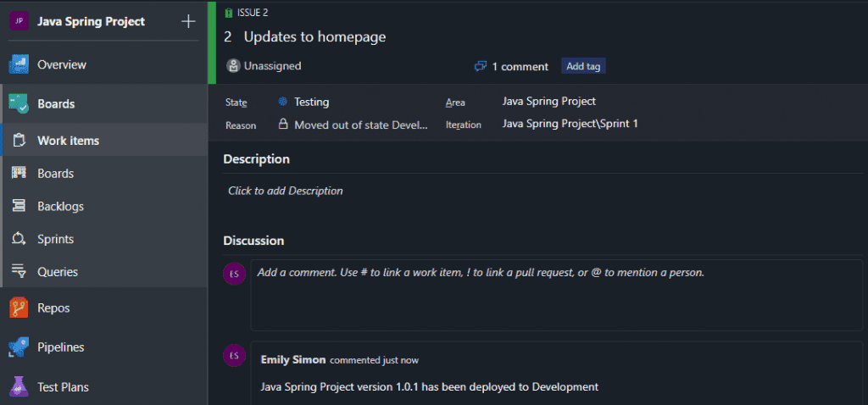Click the Add tag button
The image size is (868, 405).
click(583, 66)
